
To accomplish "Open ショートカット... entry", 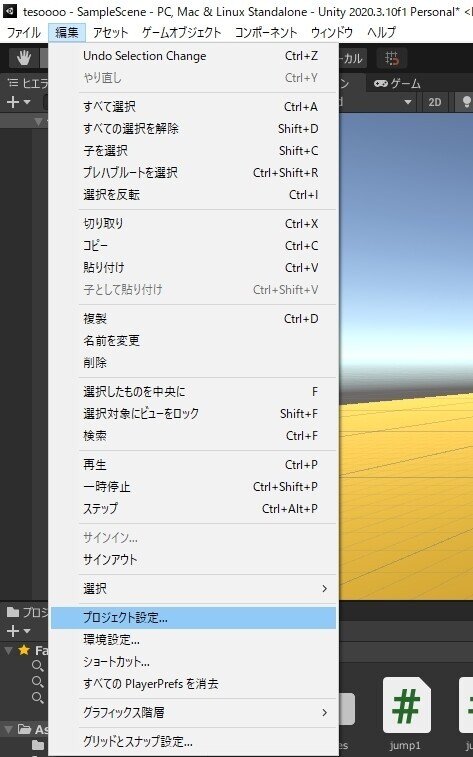I will pos(193,662).
